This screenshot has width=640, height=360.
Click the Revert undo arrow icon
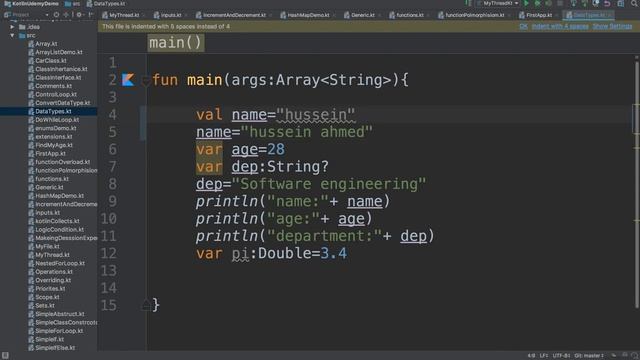[607, 3]
